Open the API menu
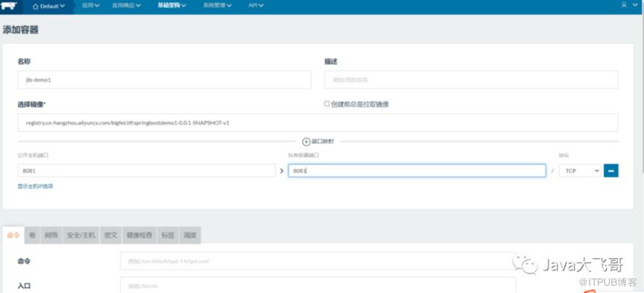The height and width of the screenshot is (293, 644). point(255,6)
